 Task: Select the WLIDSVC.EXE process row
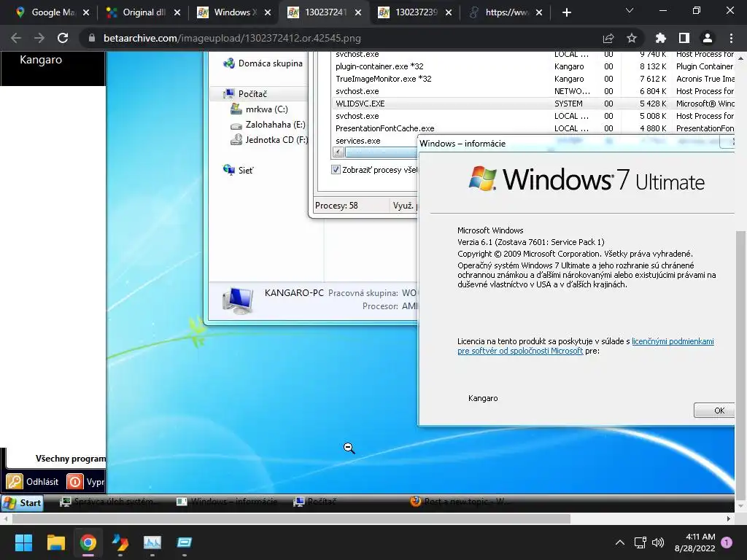(x=533, y=104)
